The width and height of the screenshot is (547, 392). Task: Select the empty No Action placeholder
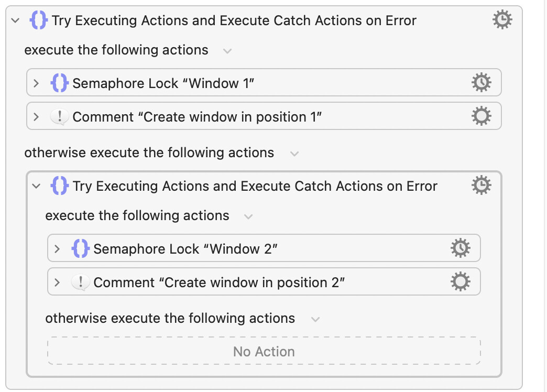[x=264, y=351]
